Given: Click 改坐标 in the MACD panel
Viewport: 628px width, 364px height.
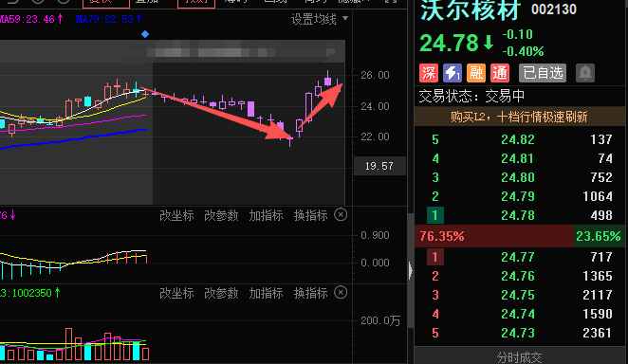Looking at the screenshot, I should (x=176, y=215).
